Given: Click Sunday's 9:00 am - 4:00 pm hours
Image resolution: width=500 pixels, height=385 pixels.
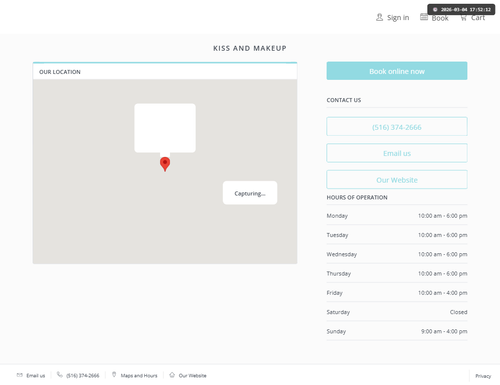Looking at the screenshot, I should click(444, 332).
